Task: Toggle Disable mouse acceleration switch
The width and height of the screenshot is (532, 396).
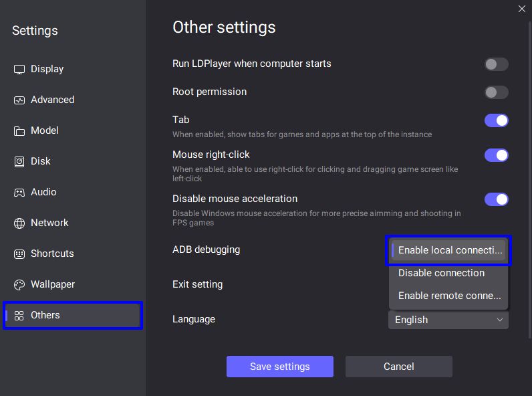Action: click(x=497, y=199)
